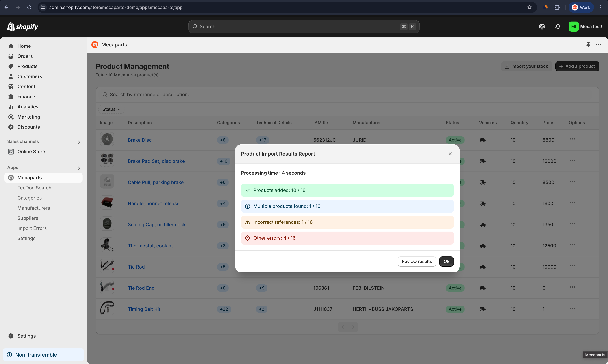Expand the Sales channels section
This screenshot has height=364, width=608.
coord(79,142)
